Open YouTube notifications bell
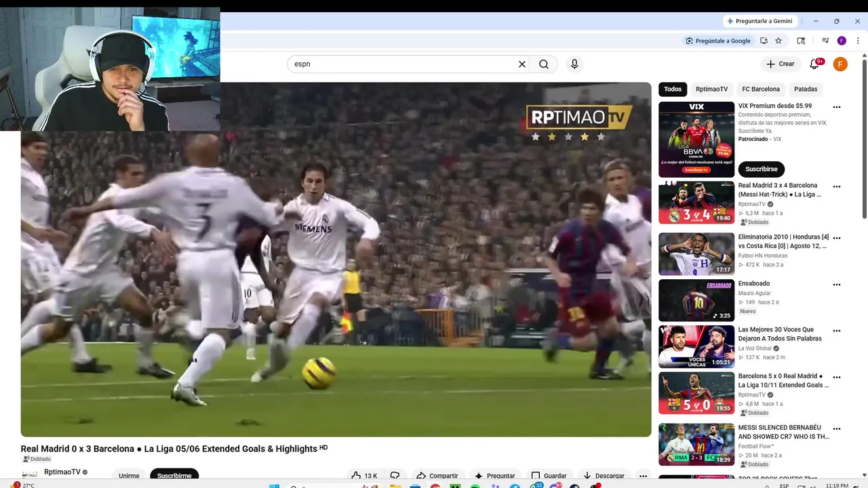The image size is (868, 488). tap(816, 64)
